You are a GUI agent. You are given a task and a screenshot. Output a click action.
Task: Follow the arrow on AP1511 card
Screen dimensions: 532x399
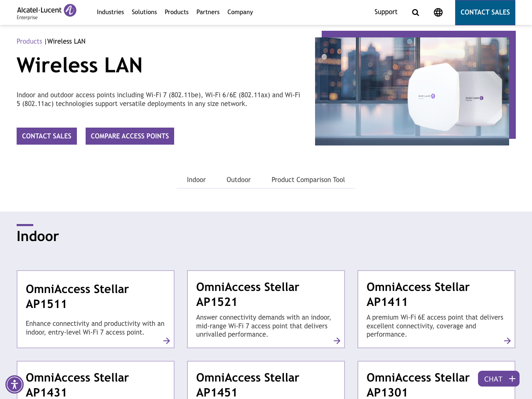pos(167,341)
